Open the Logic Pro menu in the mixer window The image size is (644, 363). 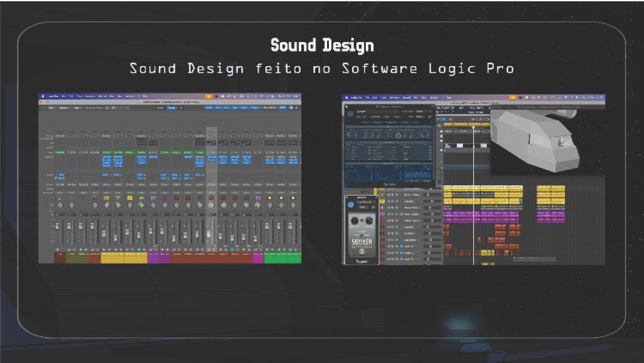[53, 96]
